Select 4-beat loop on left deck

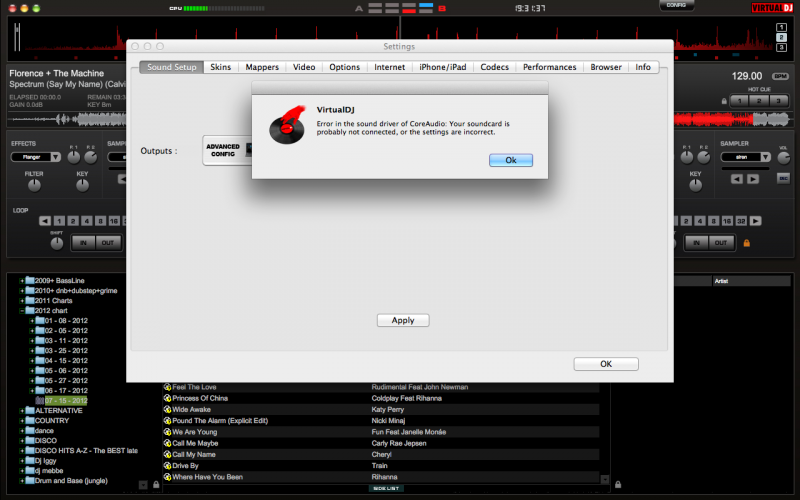[x=87, y=221]
